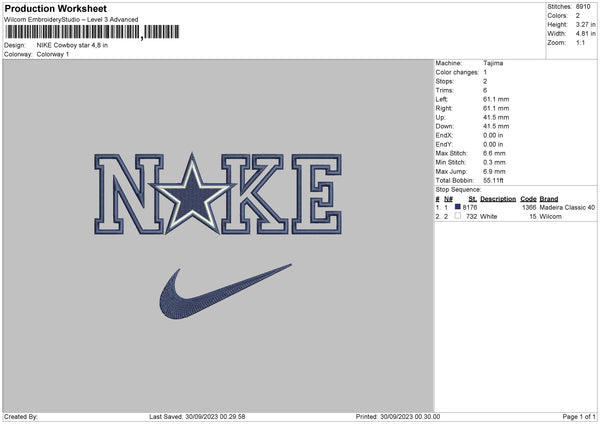Click the Color changes label
Viewport: 600px width, 424px height.
(x=457, y=72)
